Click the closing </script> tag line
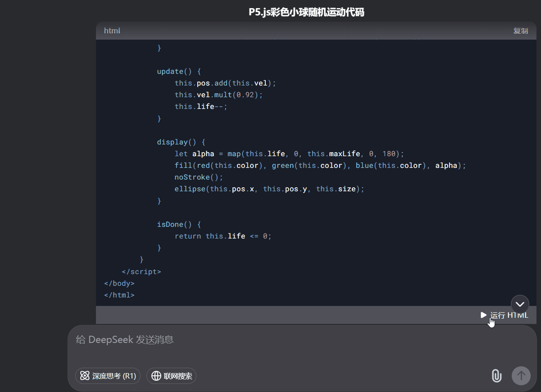Image resolution: width=541 pixels, height=392 pixels. pyautogui.click(x=141, y=271)
